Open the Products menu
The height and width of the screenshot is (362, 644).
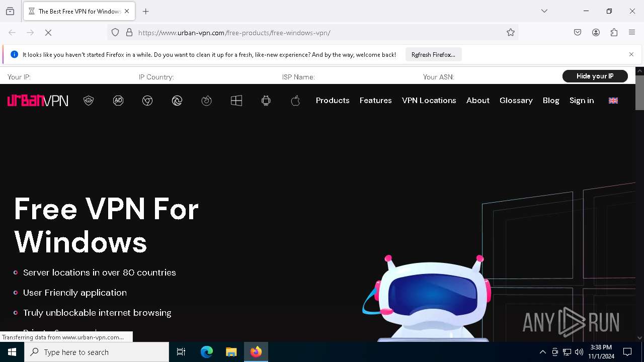pyautogui.click(x=333, y=101)
